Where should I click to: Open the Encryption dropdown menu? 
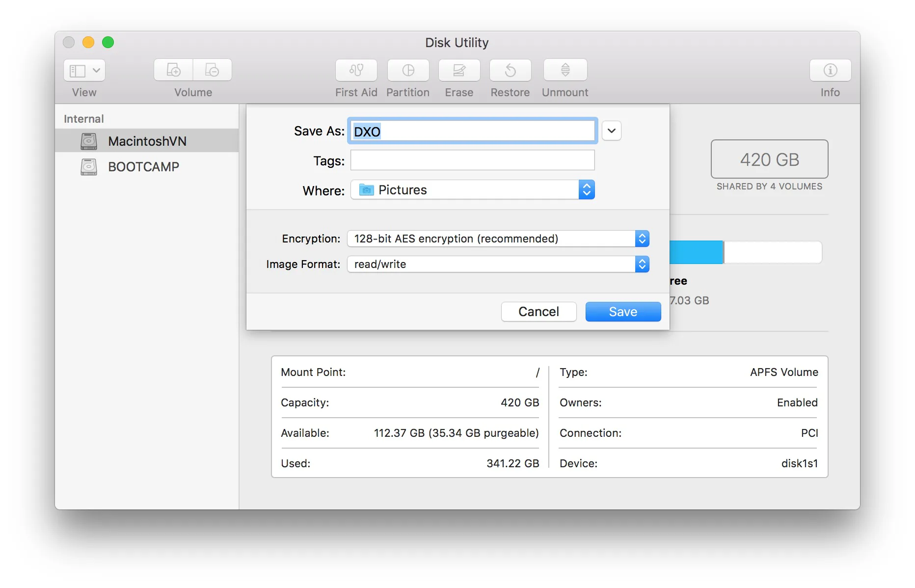pos(498,239)
